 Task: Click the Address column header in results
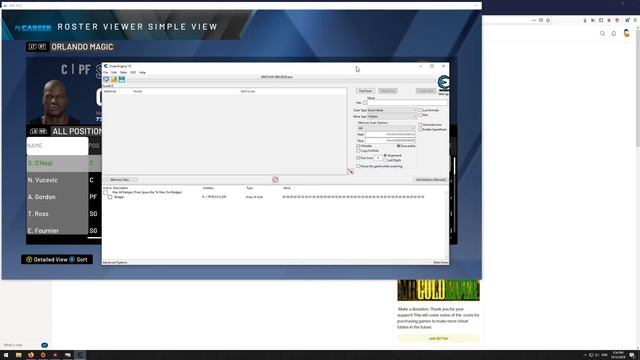click(x=110, y=91)
